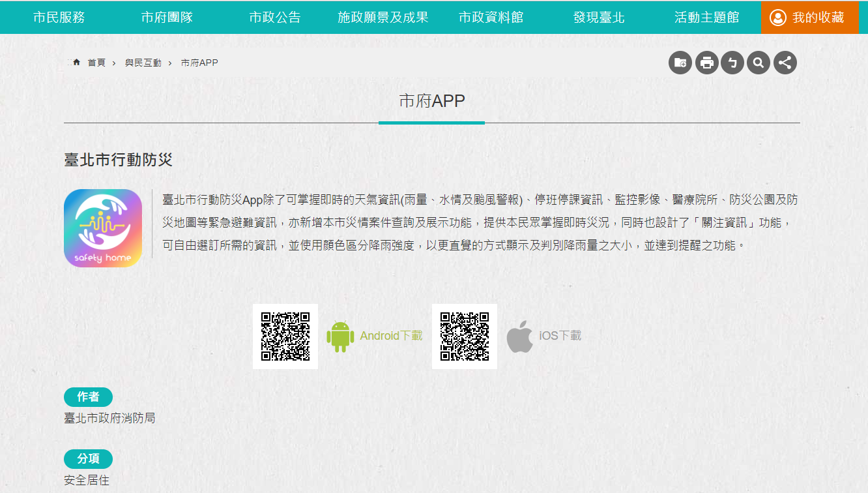Click the 與民互動 breadcrumb link
868x493 pixels.
tap(143, 63)
